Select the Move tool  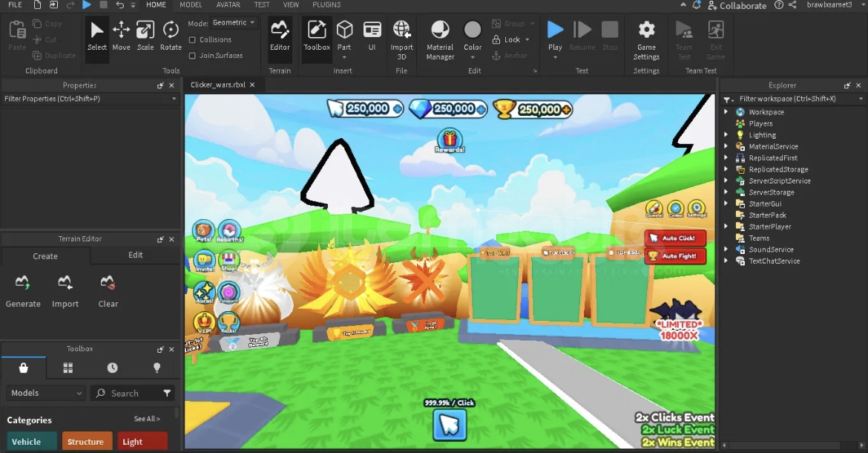click(121, 36)
